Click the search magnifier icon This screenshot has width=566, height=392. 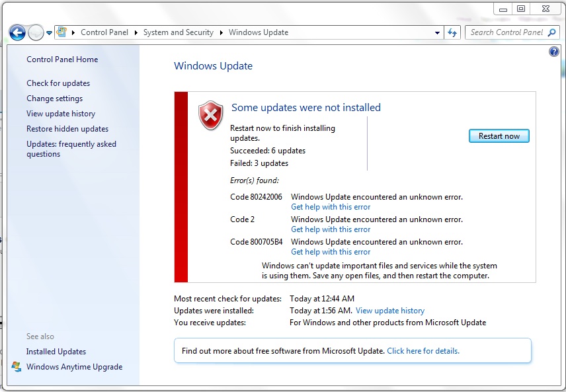tap(551, 33)
